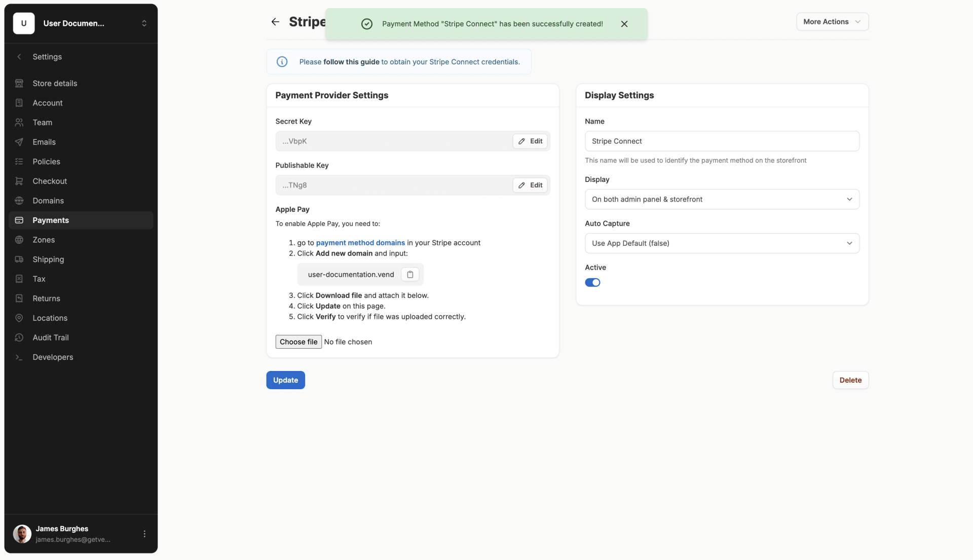Click the Team people icon
Image resolution: width=973 pixels, height=560 pixels.
[19, 122]
